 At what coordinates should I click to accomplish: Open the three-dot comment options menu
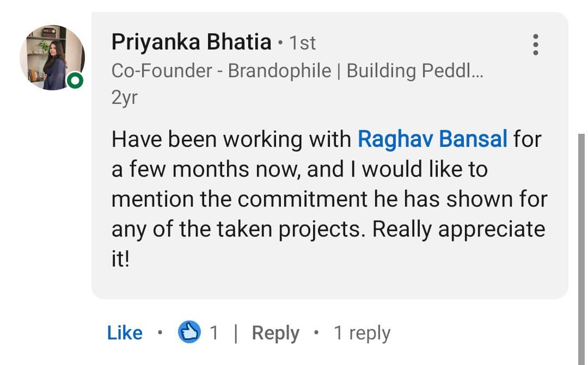pos(536,44)
